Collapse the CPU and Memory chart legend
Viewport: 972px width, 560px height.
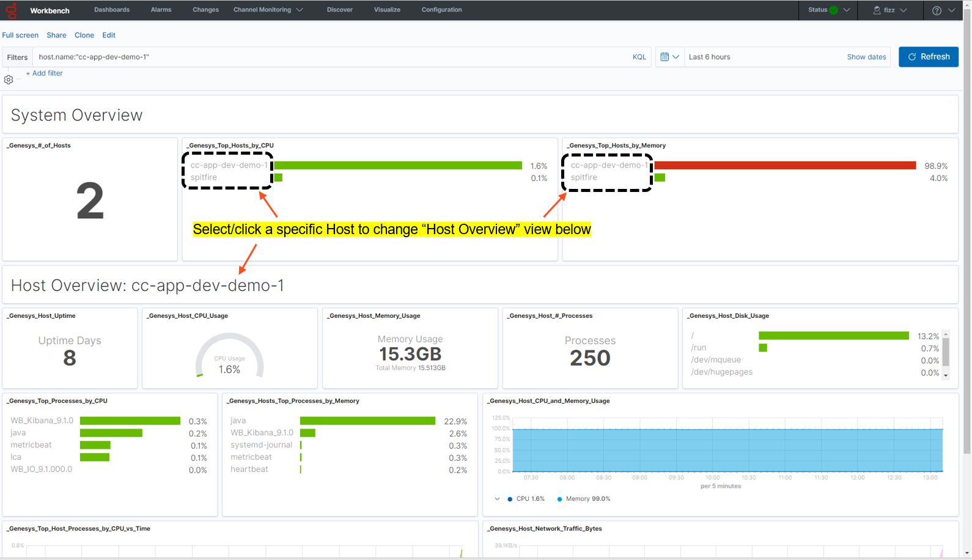[x=497, y=499]
